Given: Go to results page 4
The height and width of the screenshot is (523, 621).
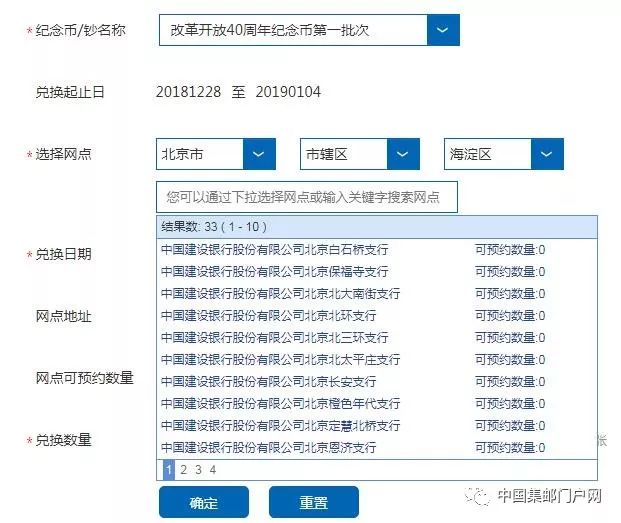Looking at the screenshot, I should point(213,470).
